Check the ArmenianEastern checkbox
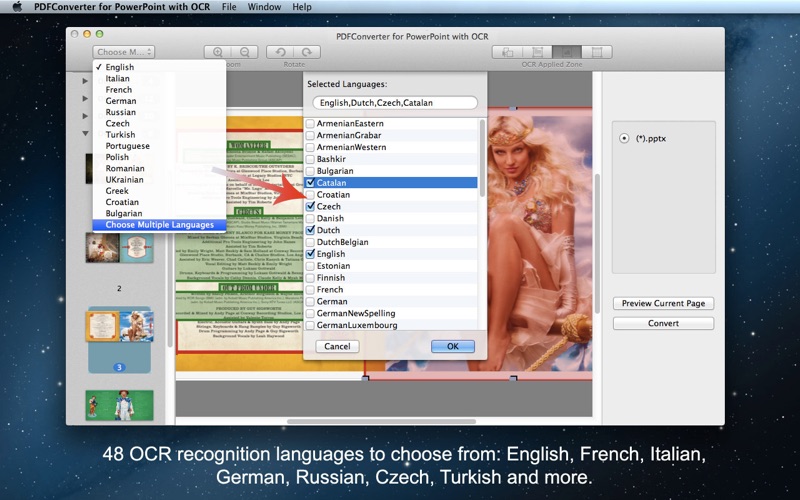This screenshot has height=500, width=800. tap(310, 123)
